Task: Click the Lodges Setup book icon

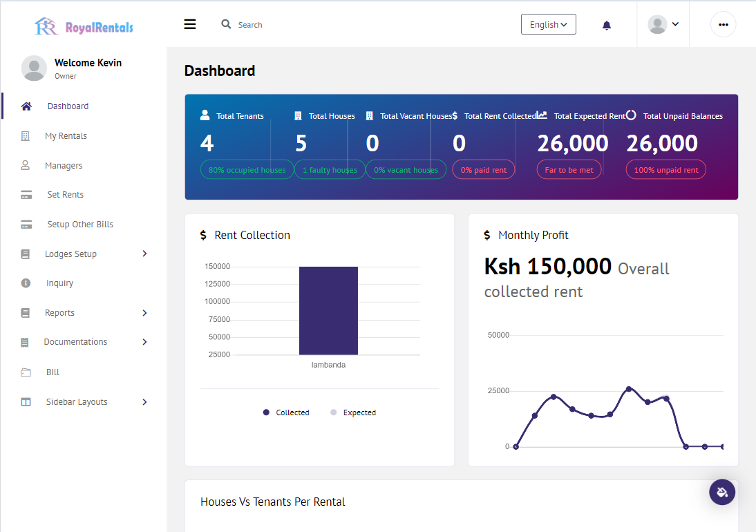Action: (26, 254)
